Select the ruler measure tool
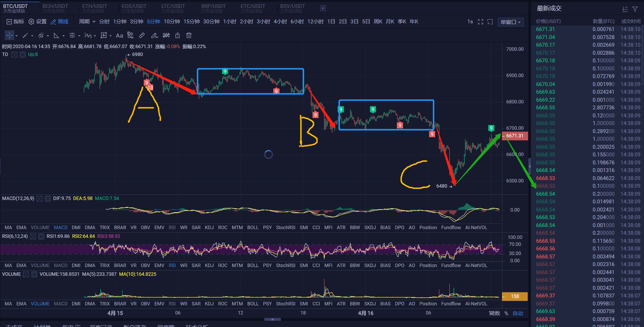This screenshot has width=644, height=327. click(x=141, y=35)
